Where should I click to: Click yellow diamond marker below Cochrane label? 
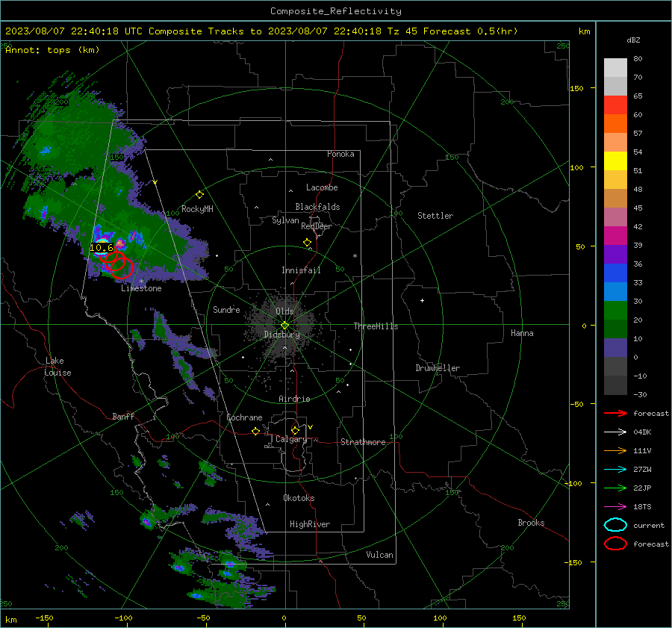255,432
